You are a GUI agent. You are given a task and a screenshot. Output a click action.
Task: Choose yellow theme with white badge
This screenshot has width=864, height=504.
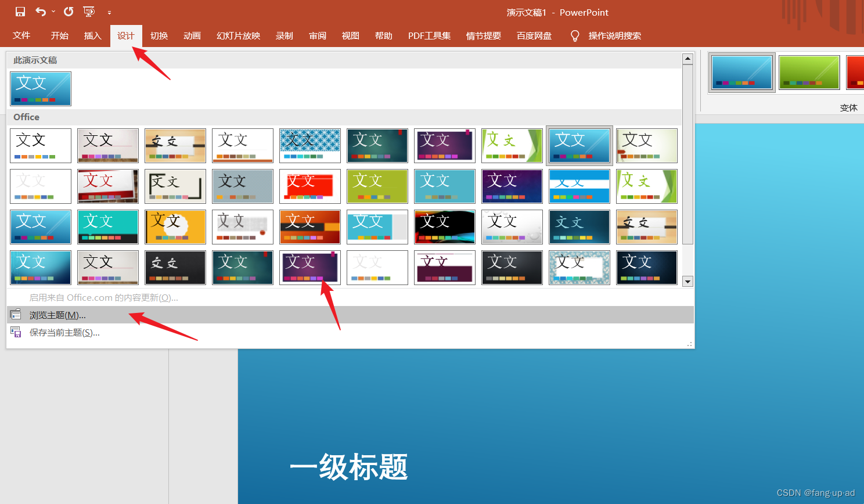coord(175,227)
